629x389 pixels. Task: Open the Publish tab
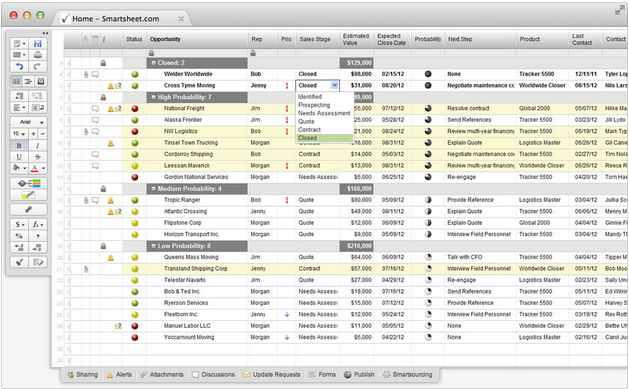(359, 375)
